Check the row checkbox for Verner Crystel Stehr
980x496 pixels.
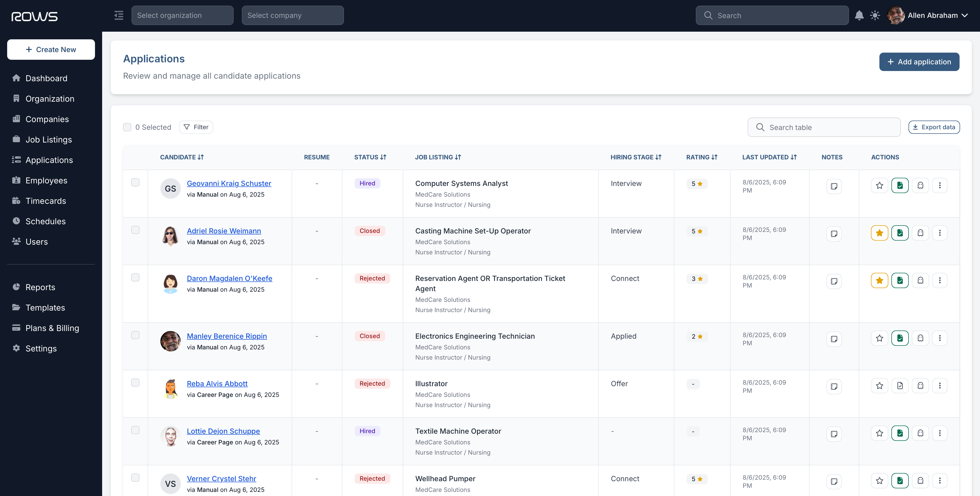[x=135, y=478]
